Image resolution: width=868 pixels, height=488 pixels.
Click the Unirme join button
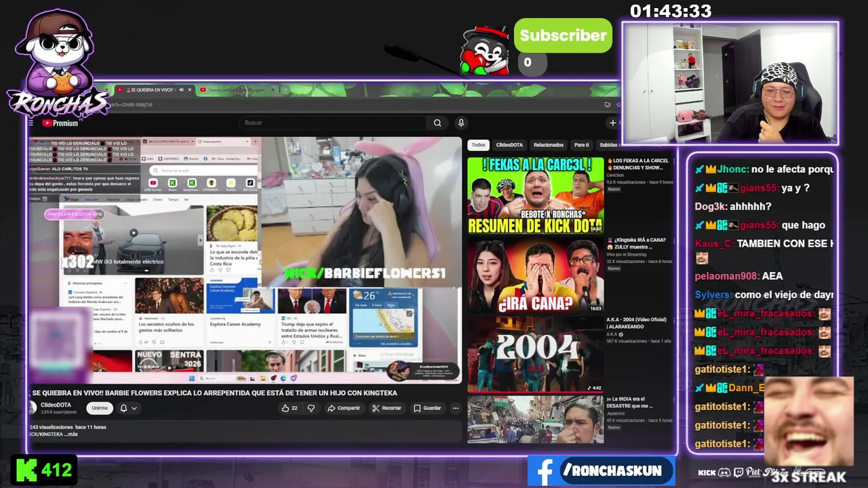point(100,408)
